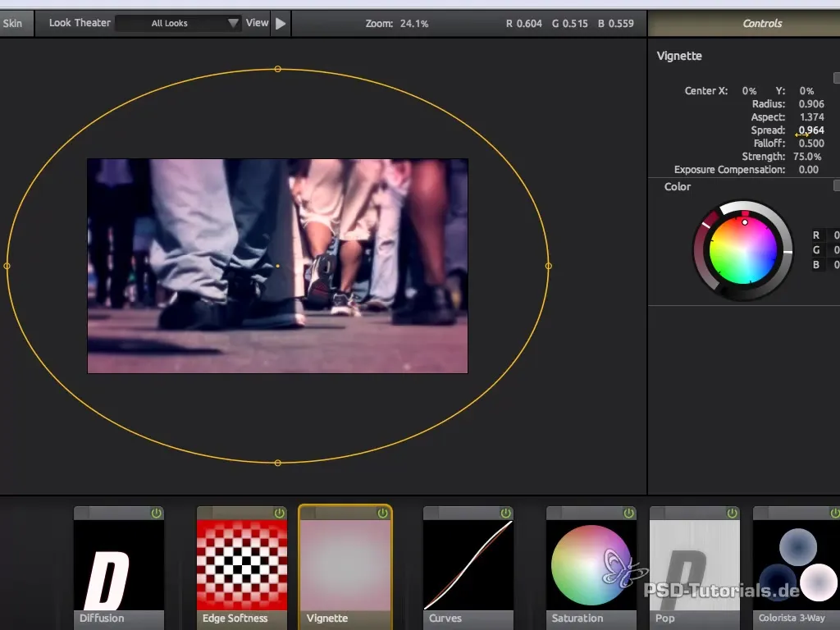Click the Center Y 0% value
Screen dimensions: 840x630
point(807,91)
